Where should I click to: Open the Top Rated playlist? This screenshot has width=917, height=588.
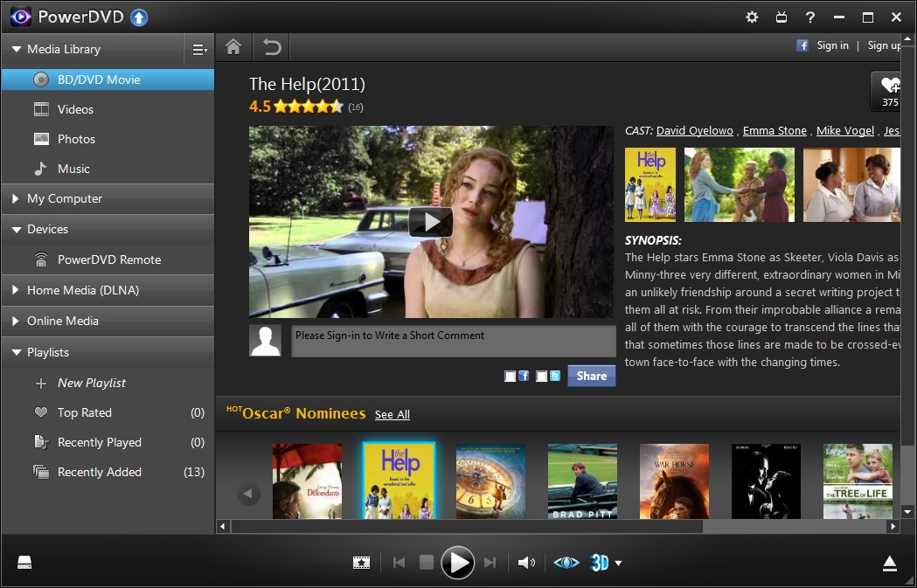(x=108, y=412)
